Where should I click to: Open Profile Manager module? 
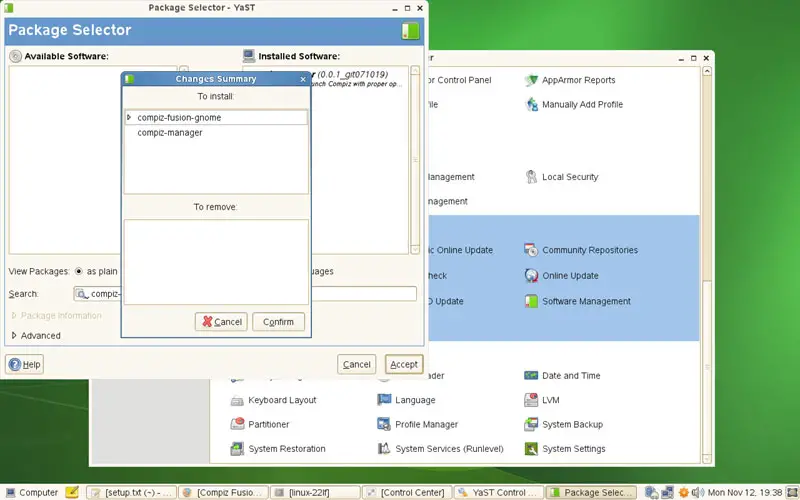(417, 424)
